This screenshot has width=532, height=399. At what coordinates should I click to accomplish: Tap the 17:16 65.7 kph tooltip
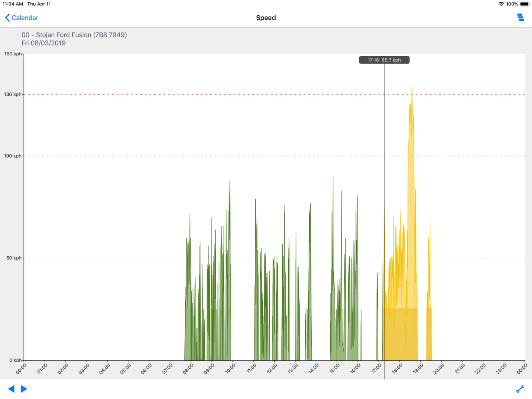tap(384, 60)
